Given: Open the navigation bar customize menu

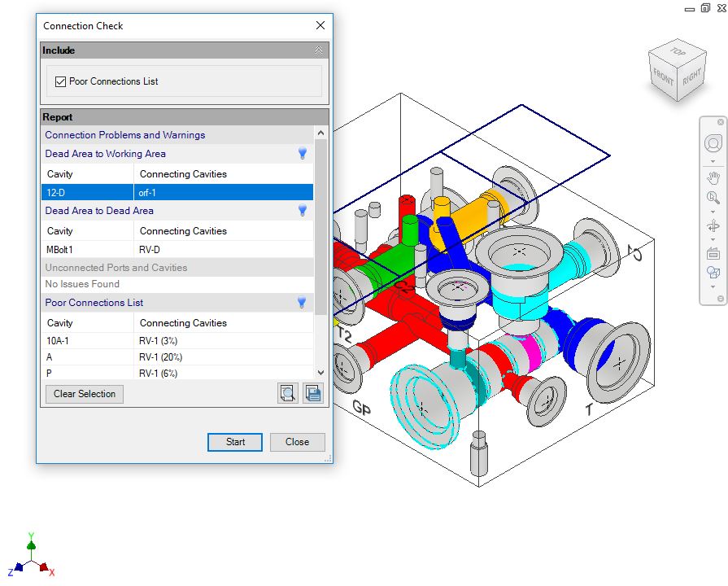Looking at the screenshot, I should point(720,299).
